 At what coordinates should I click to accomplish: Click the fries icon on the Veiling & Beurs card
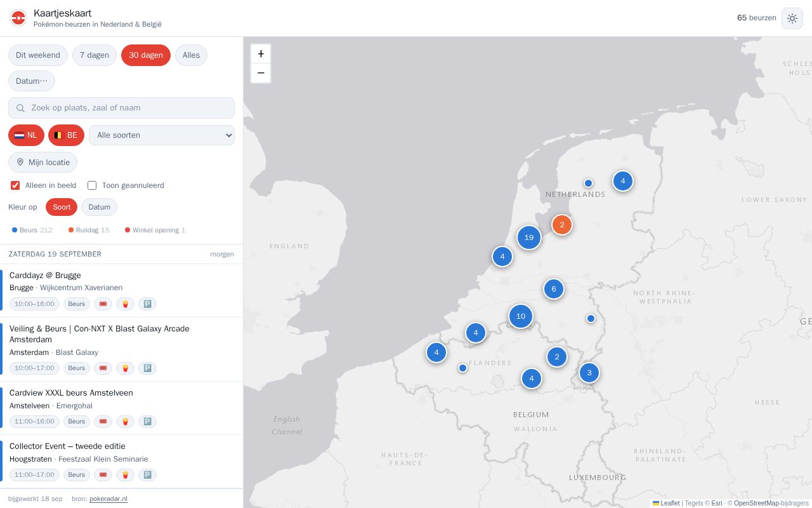(x=125, y=368)
